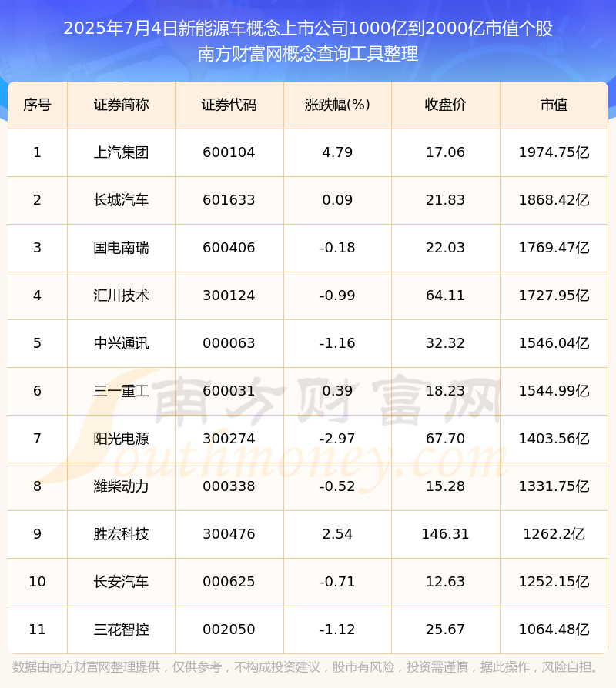Image resolution: width=616 pixels, height=688 pixels.
Task: Click the market cap 1868.42亿
Action: point(554,200)
